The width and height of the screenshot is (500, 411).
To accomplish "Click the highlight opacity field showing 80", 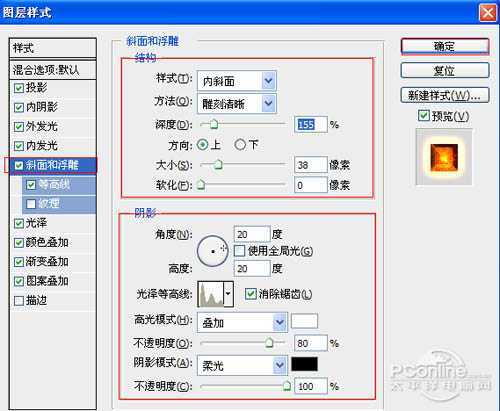I will tap(310, 343).
